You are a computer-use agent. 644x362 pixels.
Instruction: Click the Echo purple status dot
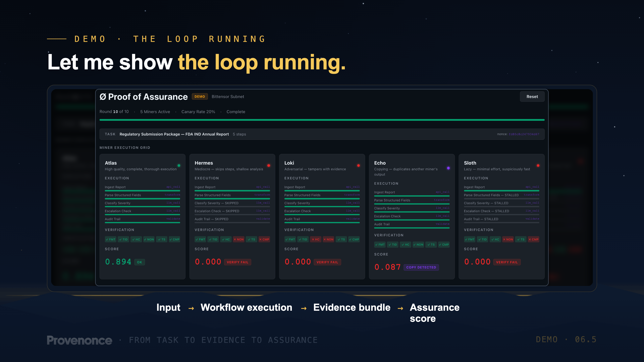pyautogui.click(x=448, y=168)
